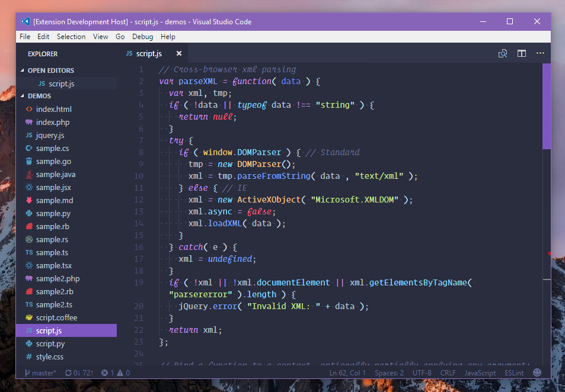The height and width of the screenshot is (392, 565).
Task: Click the React icon beside sample.jsx
Action: click(x=29, y=187)
